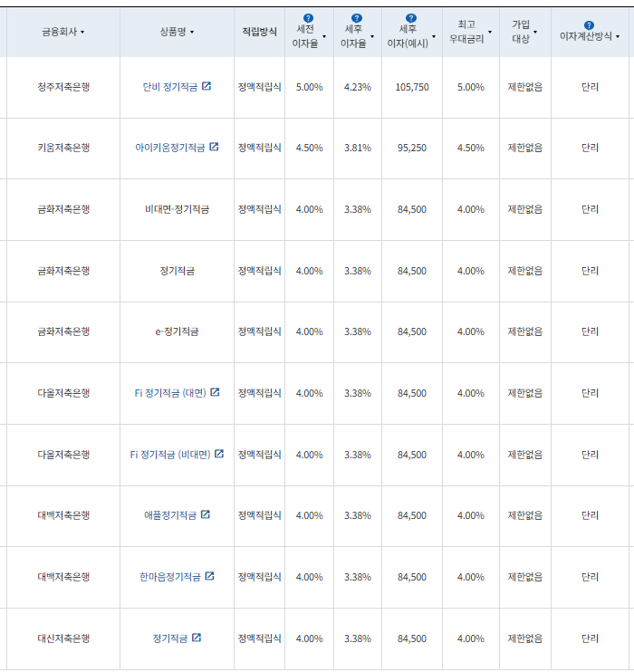Open 단비 정기적금 product link
Viewport: 634px width, 672px height.
pyautogui.click(x=170, y=87)
